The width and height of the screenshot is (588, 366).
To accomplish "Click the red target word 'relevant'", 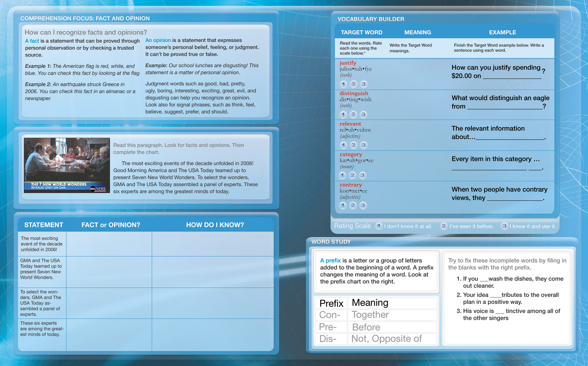I will click(x=350, y=124).
